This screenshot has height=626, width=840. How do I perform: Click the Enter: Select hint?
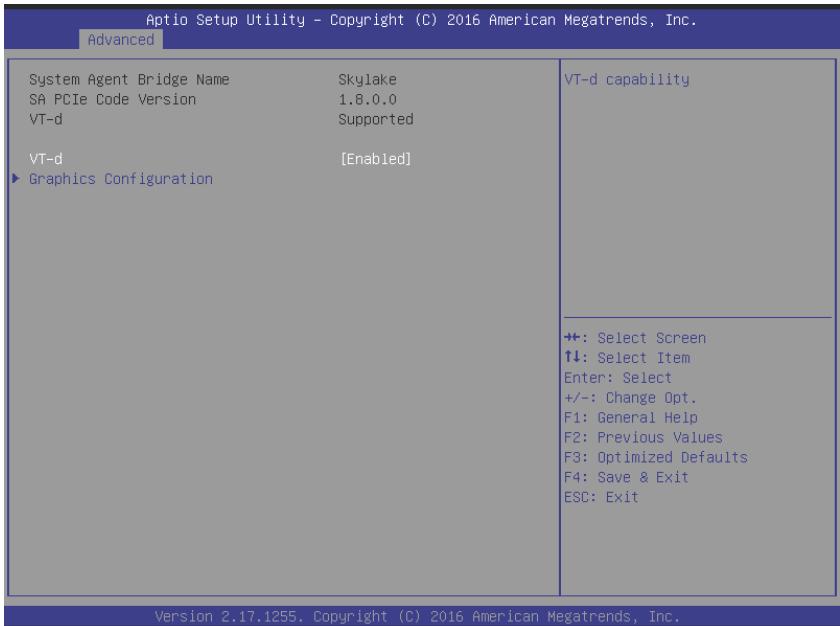tap(618, 378)
